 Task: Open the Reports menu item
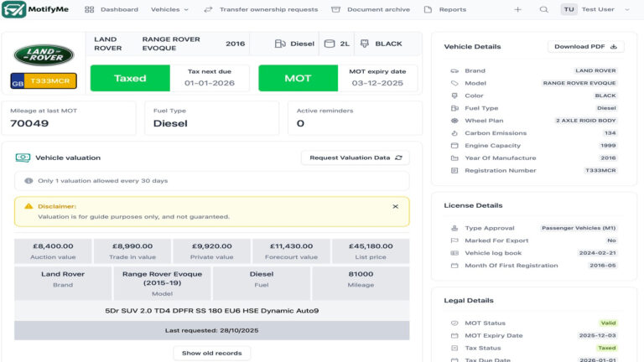[x=453, y=9]
